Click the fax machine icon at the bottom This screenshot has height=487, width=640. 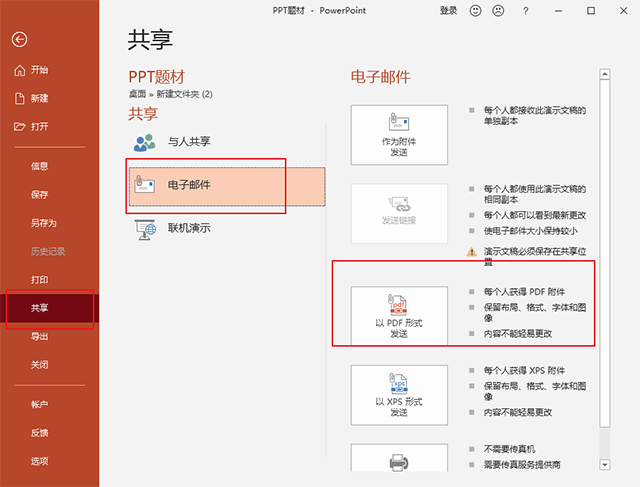click(399, 463)
